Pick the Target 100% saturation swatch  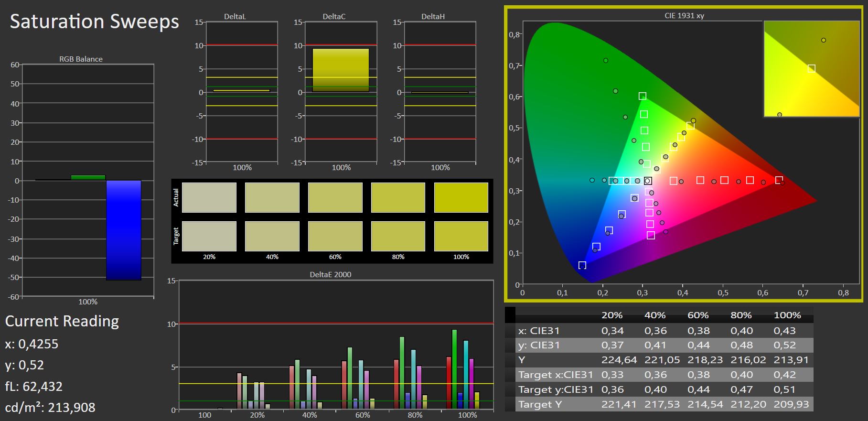[x=461, y=236]
